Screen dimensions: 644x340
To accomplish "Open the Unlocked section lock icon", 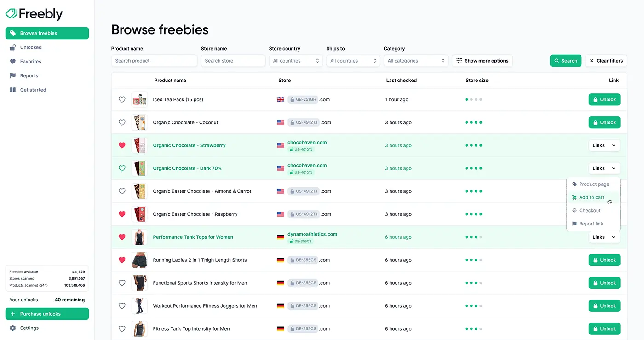I will 13,47.
